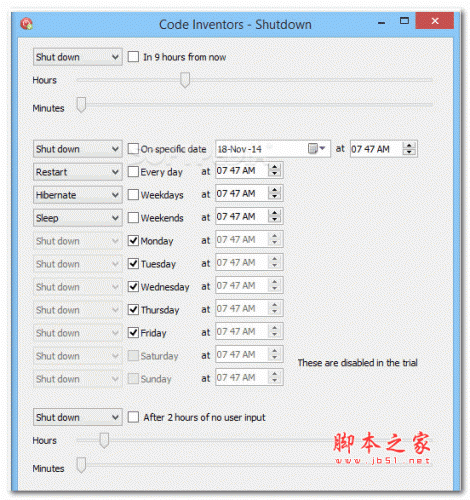This screenshot has width=470, height=500.
Task: Enable 'In 9 hours from now' checkbox
Action: tap(133, 57)
